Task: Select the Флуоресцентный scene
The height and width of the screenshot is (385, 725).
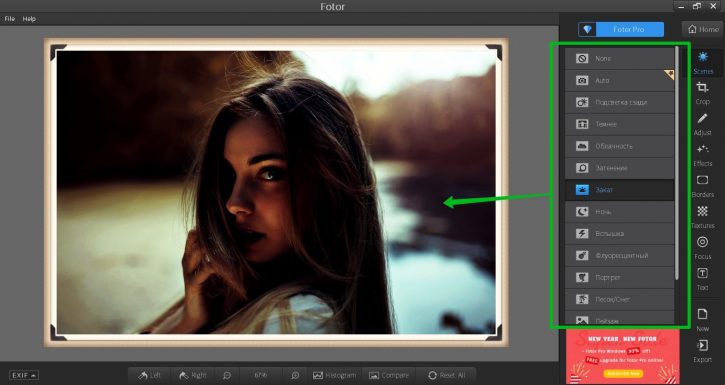Action: (620, 255)
